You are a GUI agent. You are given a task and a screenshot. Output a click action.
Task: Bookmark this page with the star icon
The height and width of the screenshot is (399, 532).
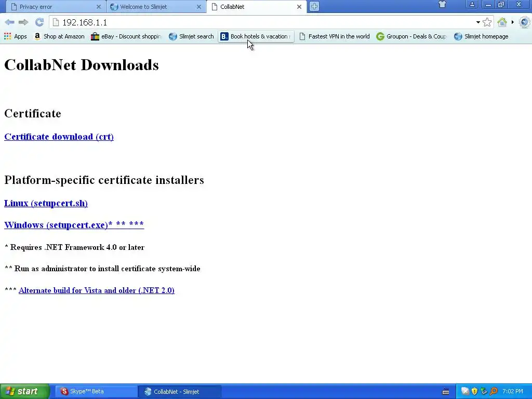(487, 22)
